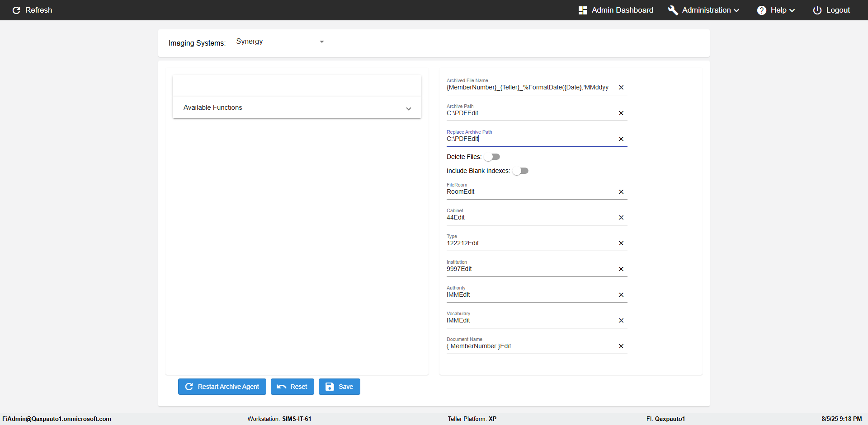The height and width of the screenshot is (425, 868).
Task: Click the Restart Archive Agent button
Action: click(222, 387)
